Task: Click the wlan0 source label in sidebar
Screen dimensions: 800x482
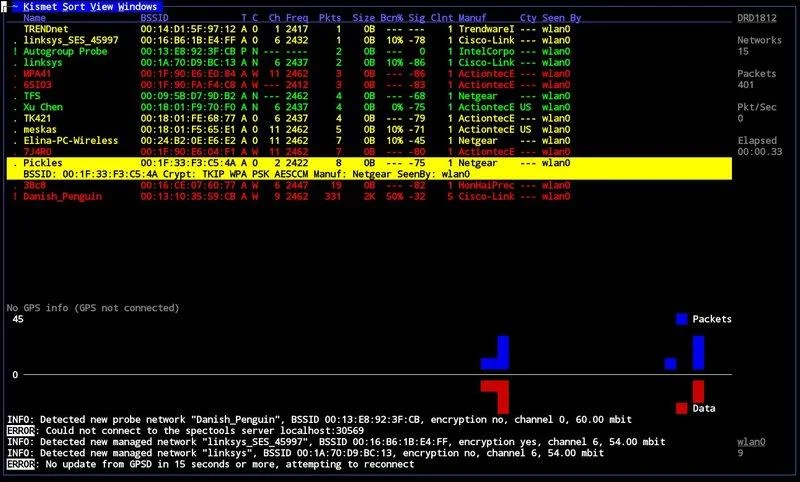Action: click(752, 442)
